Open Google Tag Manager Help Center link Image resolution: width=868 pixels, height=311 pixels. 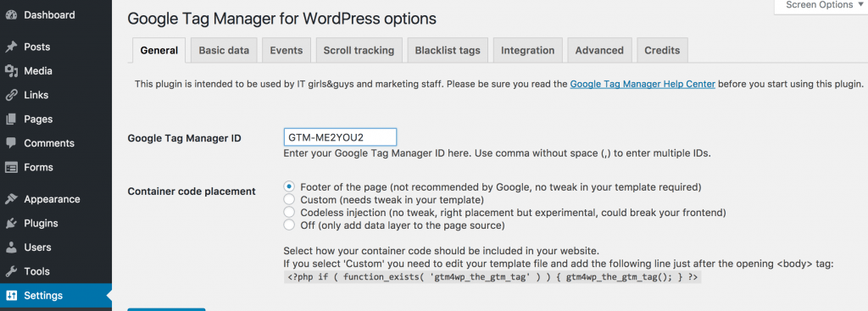pos(643,84)
